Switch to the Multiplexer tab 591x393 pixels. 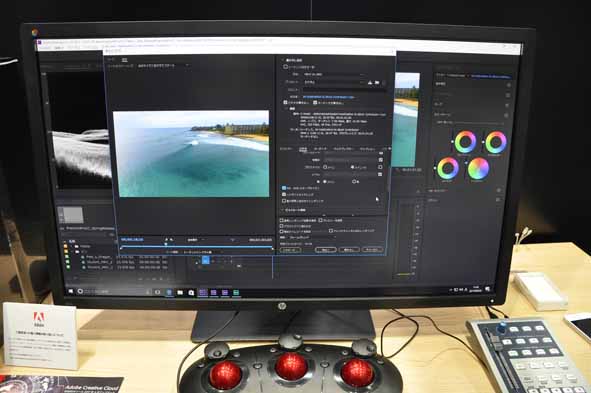click(x=343, y=149)
